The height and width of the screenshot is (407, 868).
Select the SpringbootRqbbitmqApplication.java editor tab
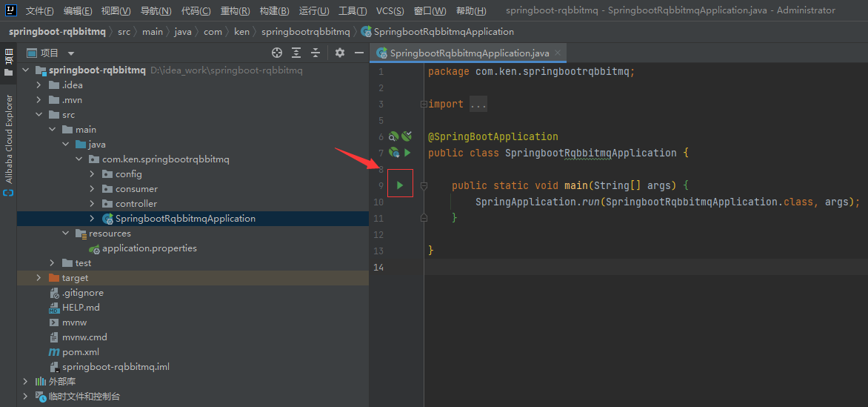pyautogui.click(x=470, y=53)
